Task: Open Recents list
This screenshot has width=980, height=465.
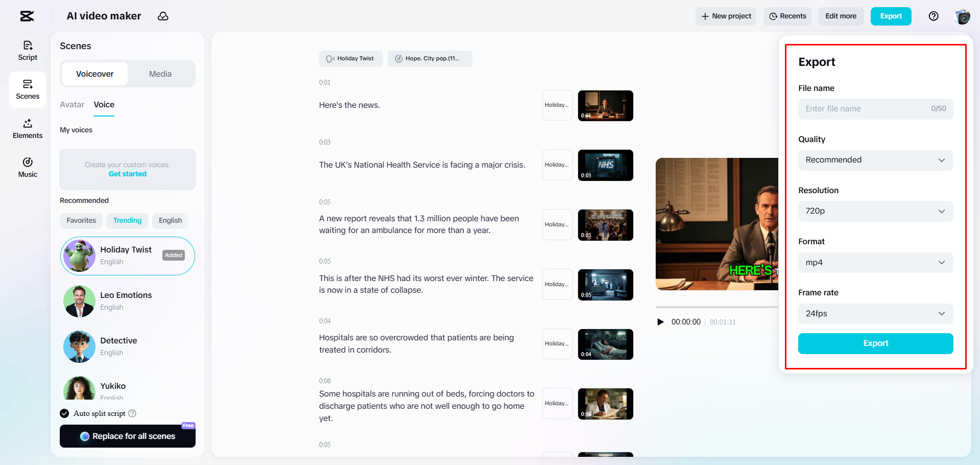Action: click(x=787, y=16)
